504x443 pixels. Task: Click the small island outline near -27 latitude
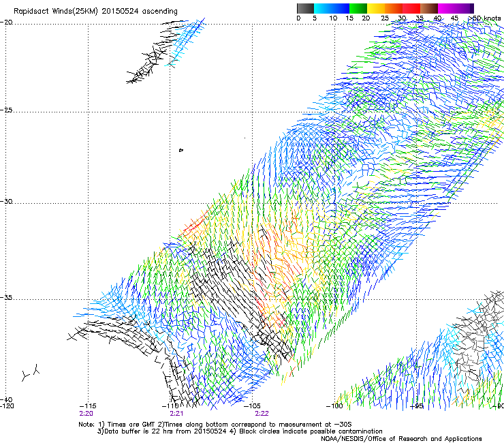pos(181,150)
